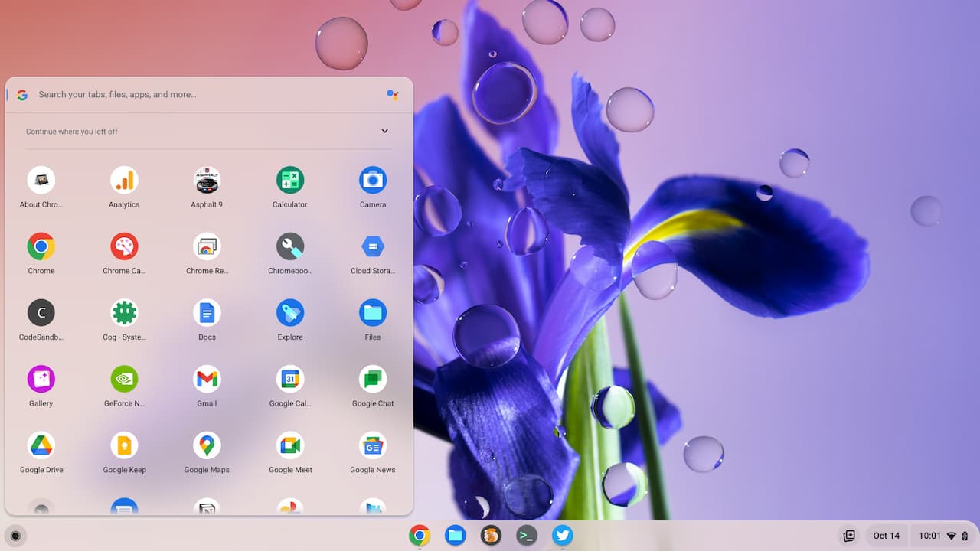Launch the Explore app

(x=290, y=313)
